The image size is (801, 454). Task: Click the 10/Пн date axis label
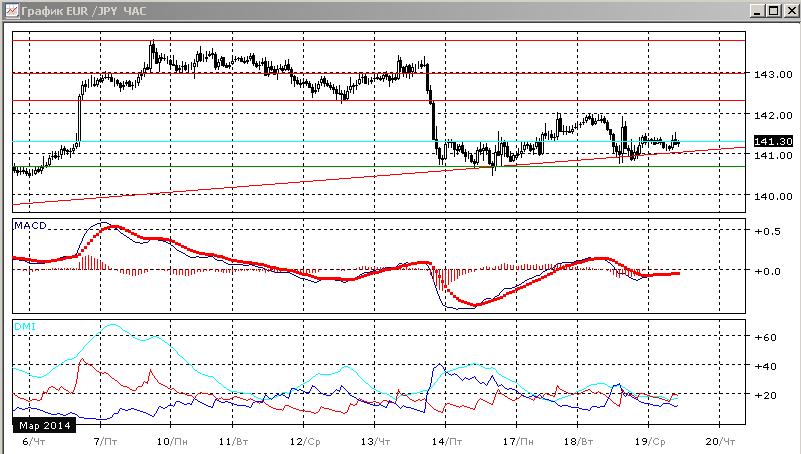[x=172, y=441]
